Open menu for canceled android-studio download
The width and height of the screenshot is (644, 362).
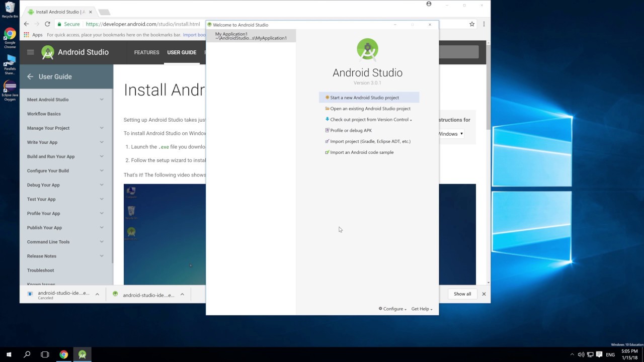point(97,295)
